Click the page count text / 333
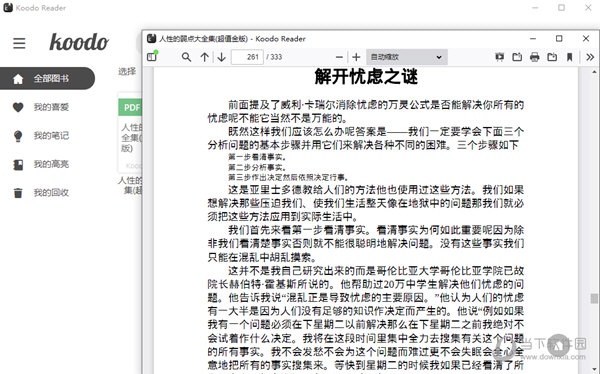Viewport: 600px width, 374px height. click(274, 57)
